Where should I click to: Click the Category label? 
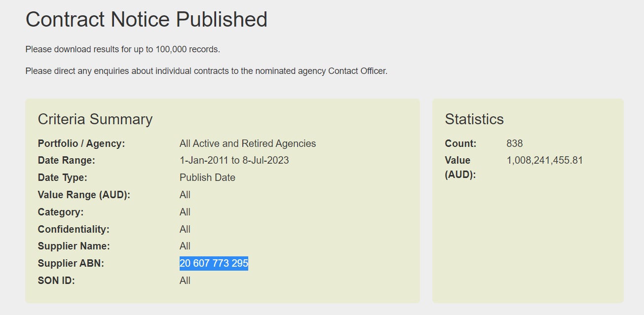click(x=61, y=212)
